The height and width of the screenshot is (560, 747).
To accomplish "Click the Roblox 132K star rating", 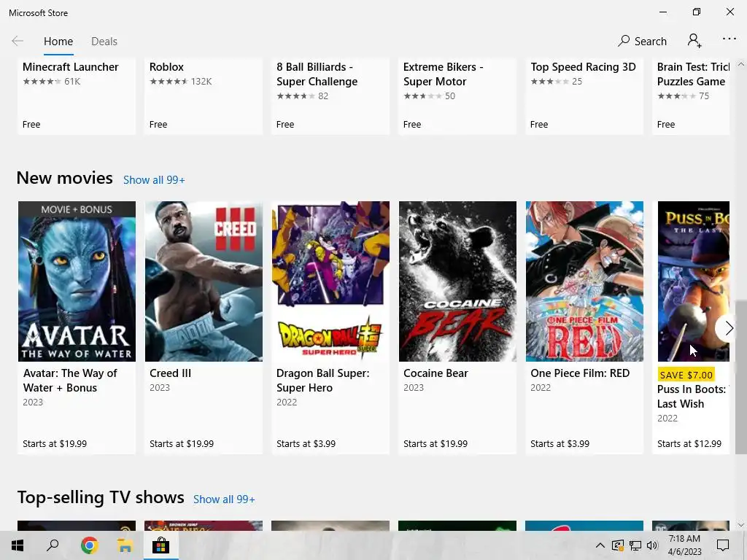I will [x=181, y=82].
